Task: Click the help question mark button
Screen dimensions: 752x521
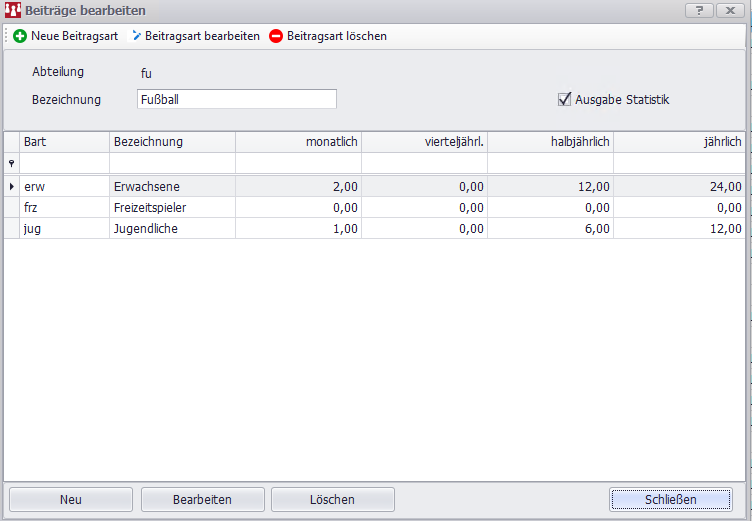Action: pos(698,10)
